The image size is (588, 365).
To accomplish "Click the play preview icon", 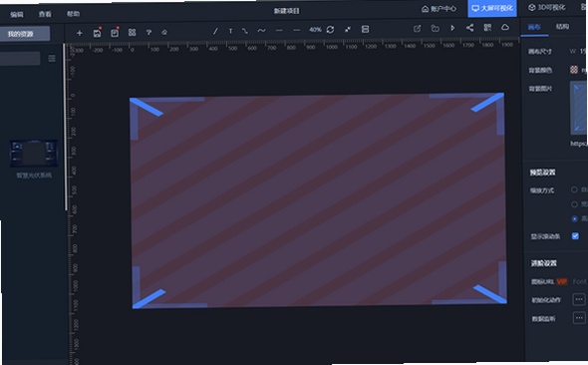I will coord(452,28).
